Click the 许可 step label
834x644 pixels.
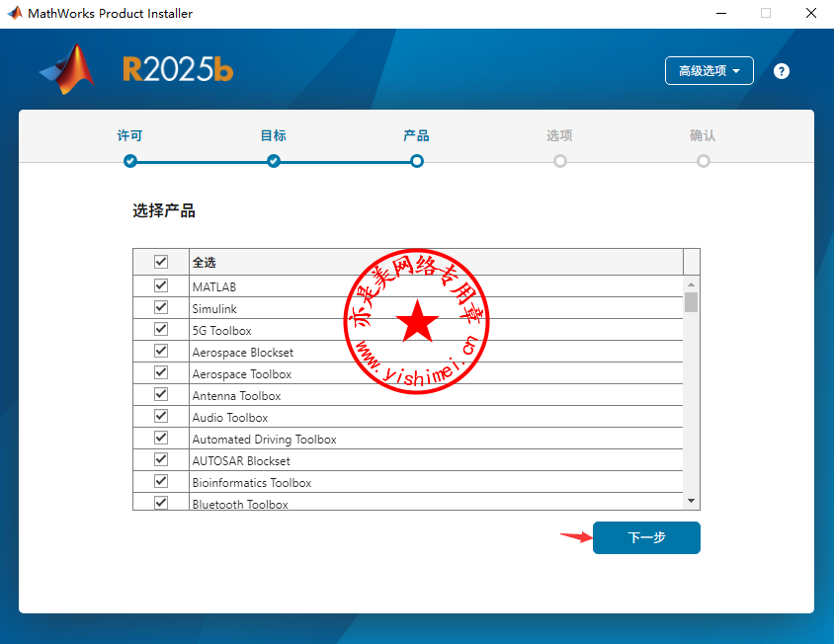click(130, 136)
